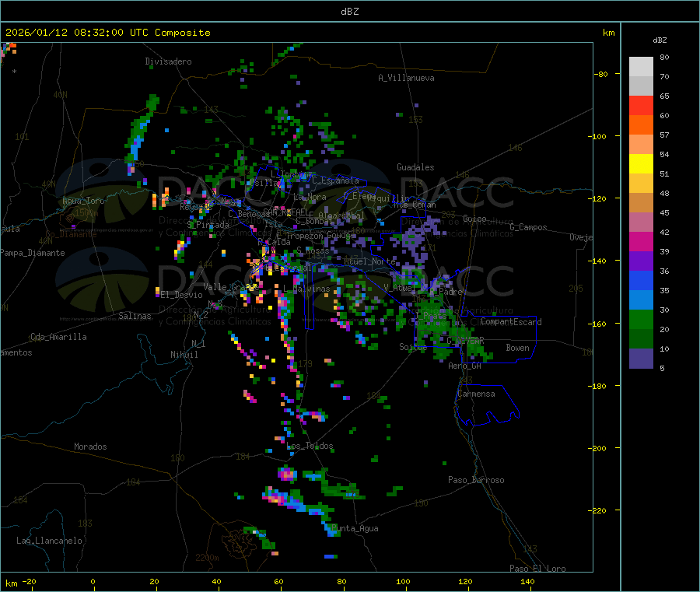Click the Paso_Barroso location label

pos(476,480)
